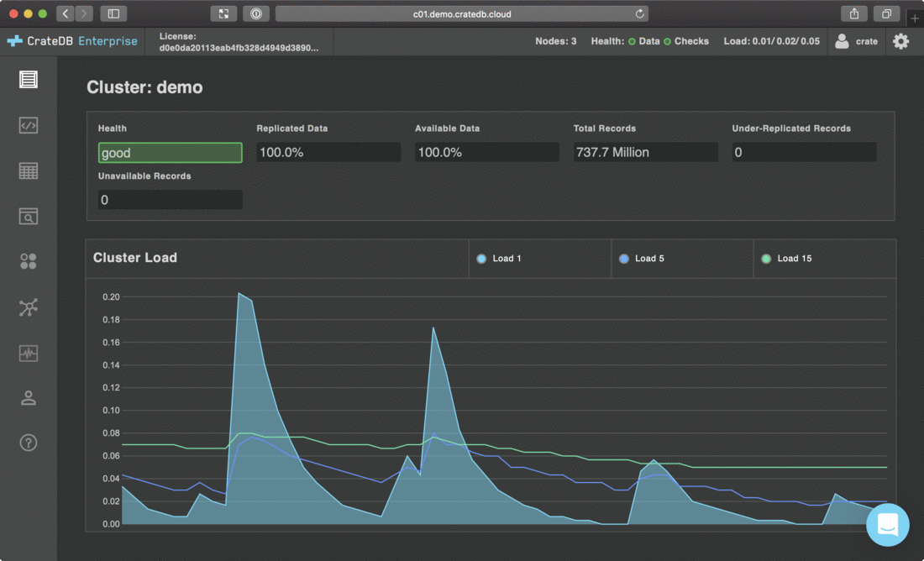Open the Cluster nodes sidebar icon
This screenshot has height=561, width=924.
tap(29, 307)
